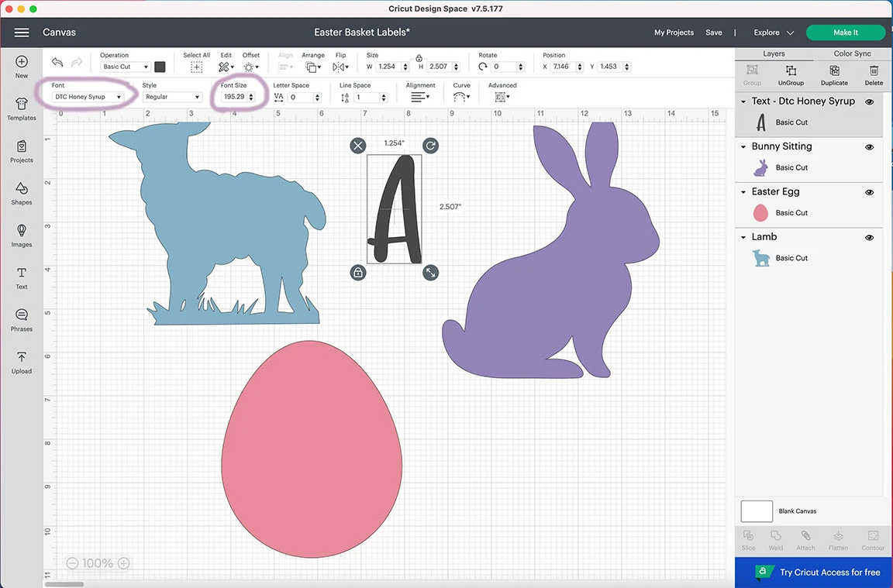Click Try Cricut Access for free
This screenshot has width=893, height=588.
[x=813, y=572]
